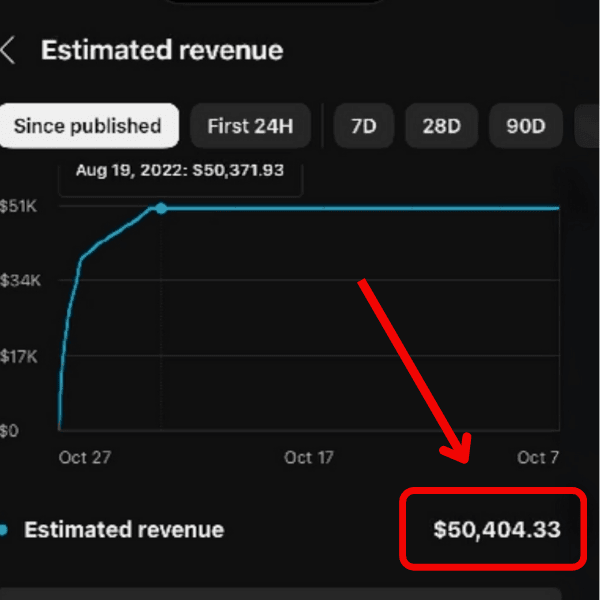Click the Estimated revenue page title
This screenshot has height=600, width=600.
click(x=162, y=51)
